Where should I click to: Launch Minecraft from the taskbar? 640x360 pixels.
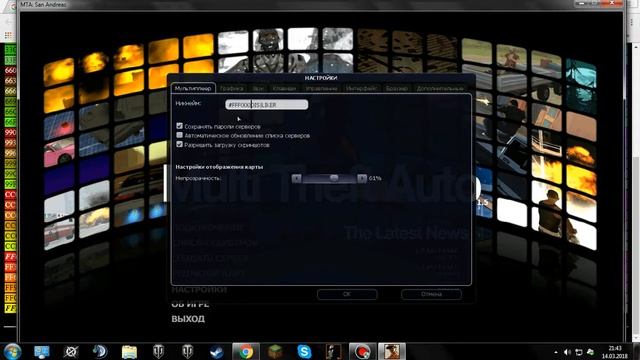[x=275, y=351]
